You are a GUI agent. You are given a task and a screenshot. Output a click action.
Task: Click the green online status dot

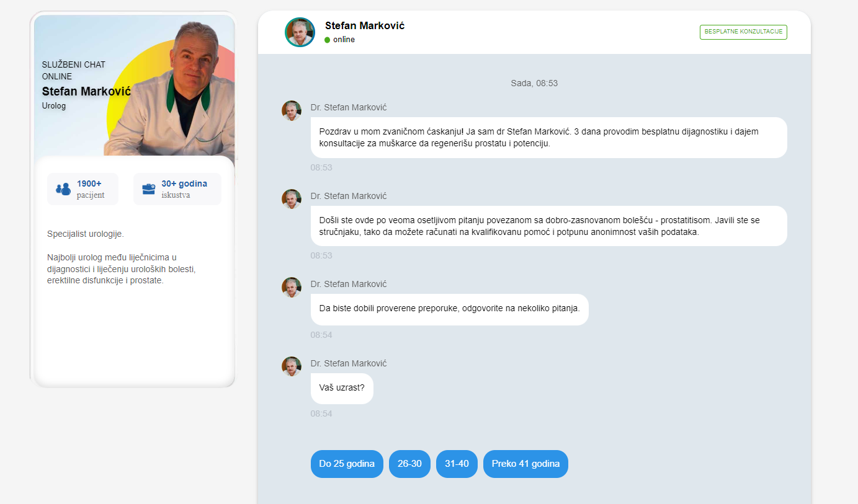tap(328, 40)
